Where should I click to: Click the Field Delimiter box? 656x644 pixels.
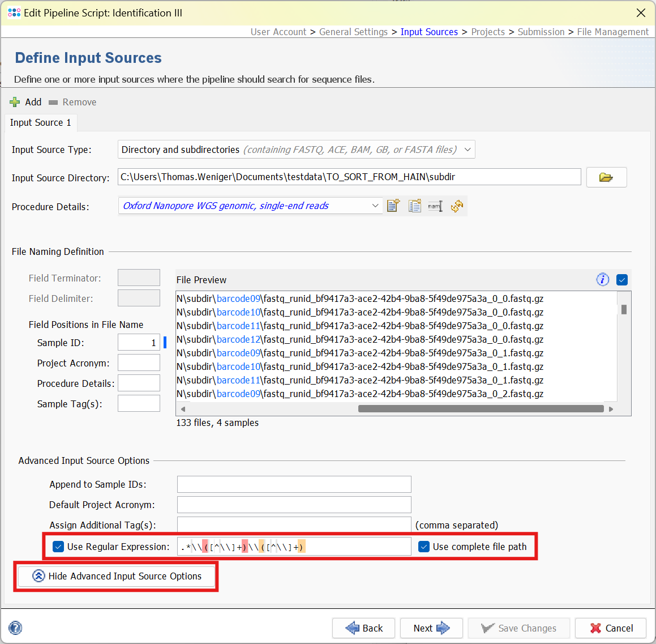139,298
